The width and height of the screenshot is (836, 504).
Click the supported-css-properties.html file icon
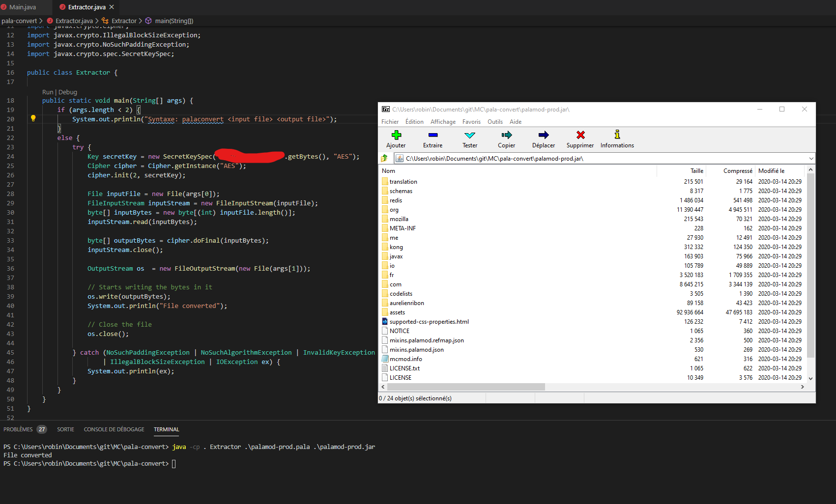pyautogui.click(x=385, y=321)
